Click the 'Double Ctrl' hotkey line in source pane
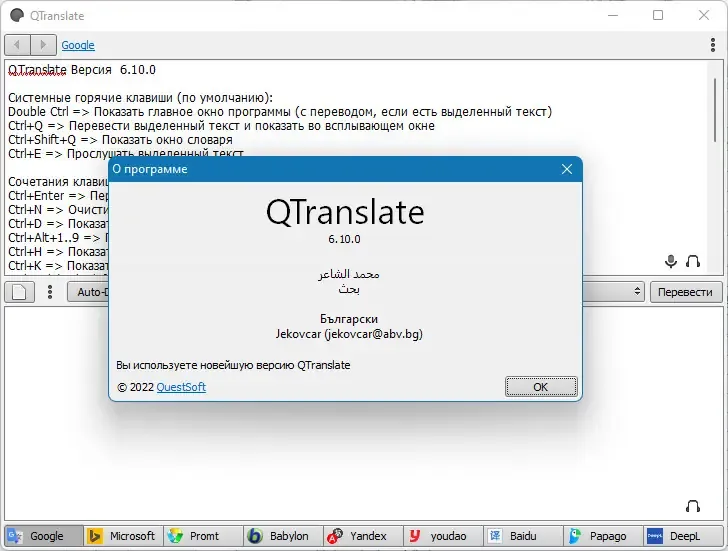 tap(280, 112)
